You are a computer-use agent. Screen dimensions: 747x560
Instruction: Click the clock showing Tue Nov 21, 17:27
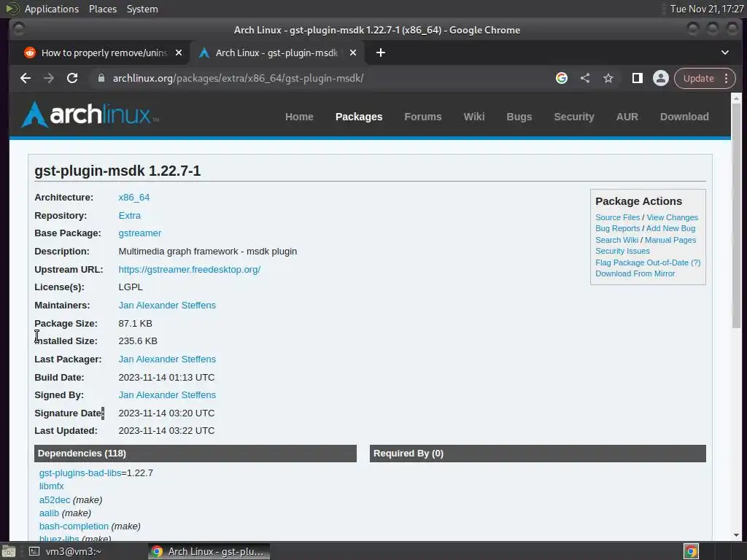[x=706, y=9]
